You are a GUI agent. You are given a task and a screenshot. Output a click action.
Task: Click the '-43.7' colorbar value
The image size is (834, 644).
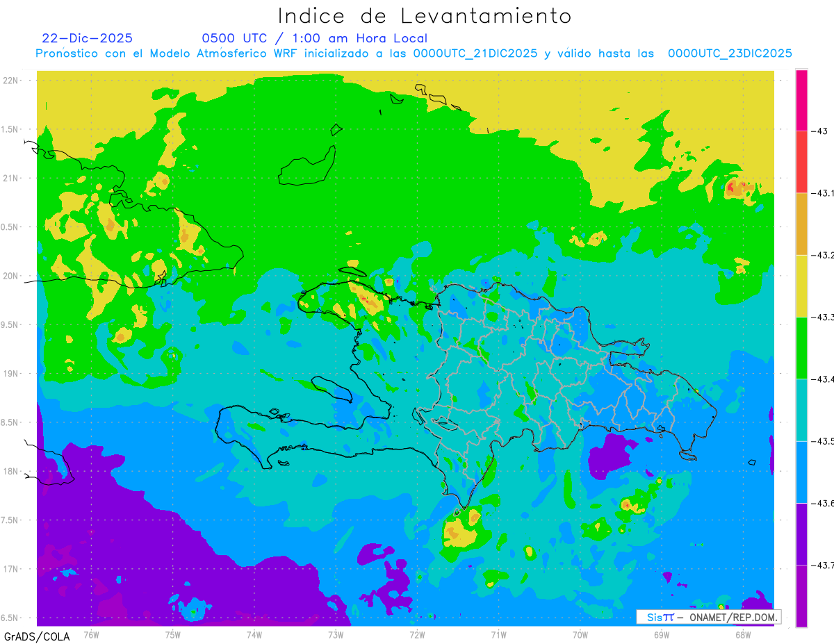[x=823, y=565]
